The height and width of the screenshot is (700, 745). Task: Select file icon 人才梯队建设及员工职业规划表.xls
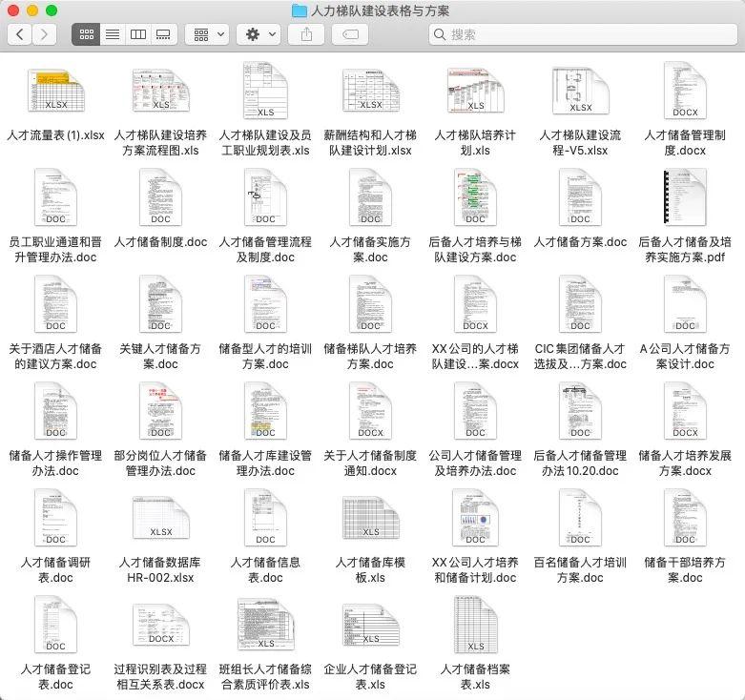click(x=265, y=90)
